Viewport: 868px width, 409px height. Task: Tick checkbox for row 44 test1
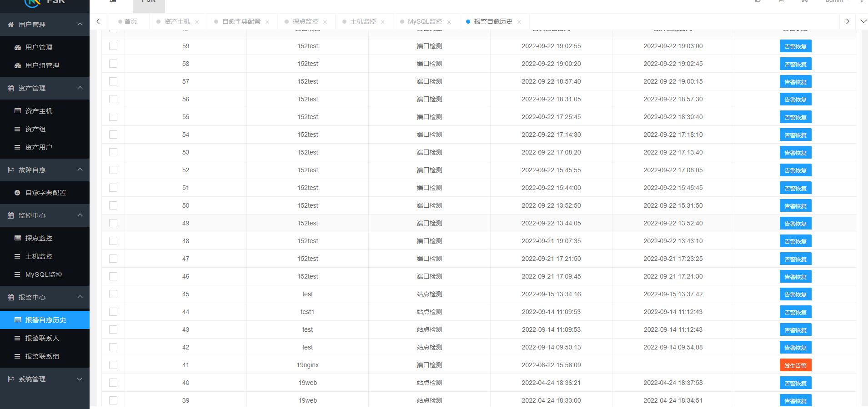pos(113,312)
